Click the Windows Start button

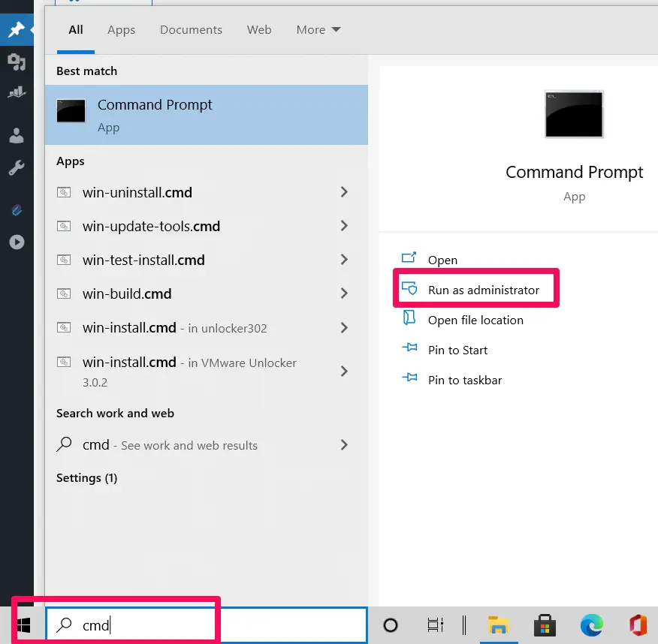click(24, 625)
